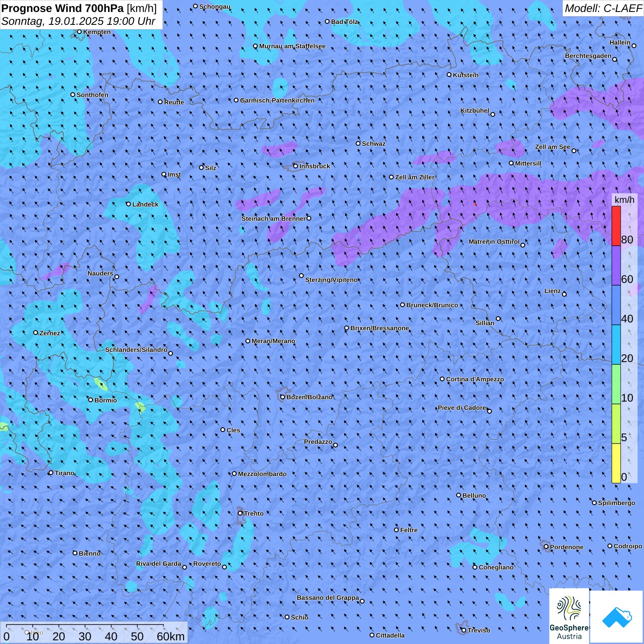The height and width of the screenshot is (644, 644).
Task: Click the date 'Sonntag, 19.01.2025 19:00 Uhr'
Action: click(78, 21)
